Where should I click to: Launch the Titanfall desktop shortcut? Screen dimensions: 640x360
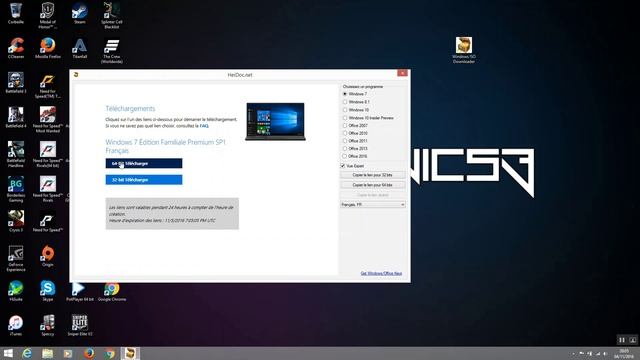point(80,48)
